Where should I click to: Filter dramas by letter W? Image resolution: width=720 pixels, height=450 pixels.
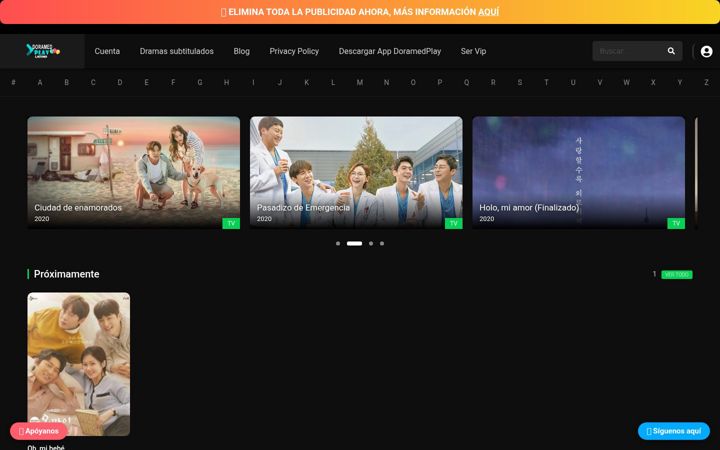coord(626,83)
